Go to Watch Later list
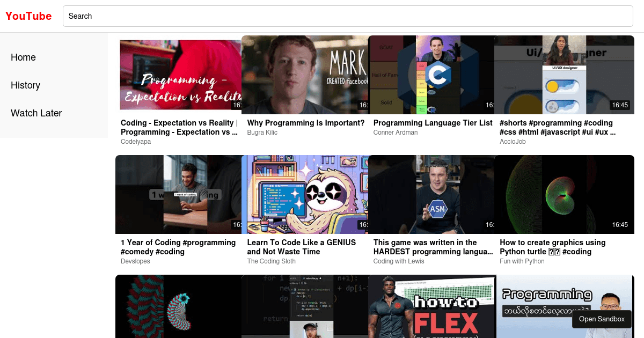 coord(36,113)
